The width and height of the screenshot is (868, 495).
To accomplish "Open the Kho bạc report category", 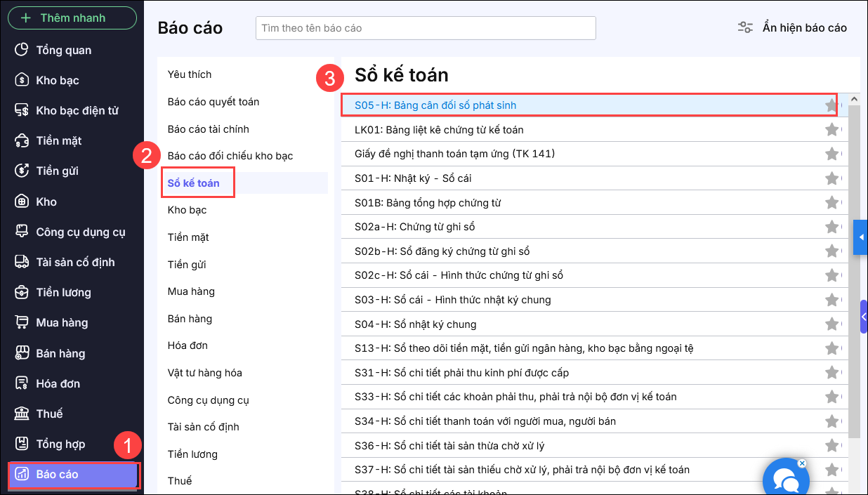I will point(187,210).
